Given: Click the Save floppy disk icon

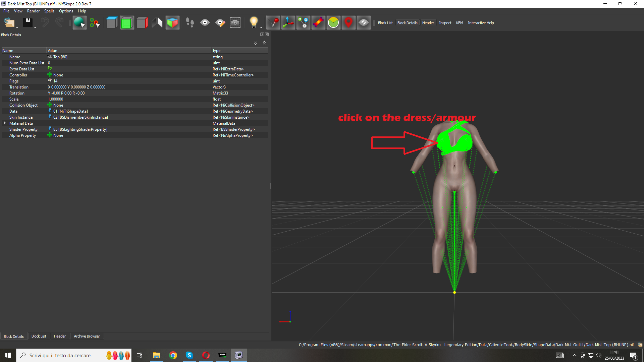Looking at the screenshot, I should (28, 22).
